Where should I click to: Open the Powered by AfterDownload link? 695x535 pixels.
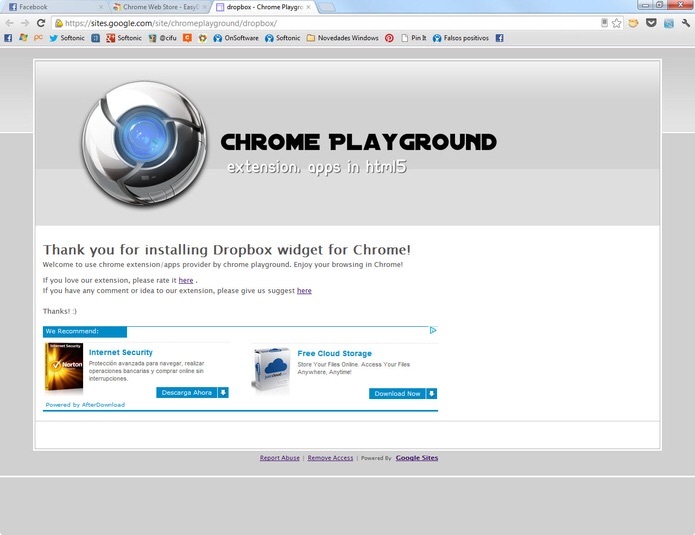85,405
